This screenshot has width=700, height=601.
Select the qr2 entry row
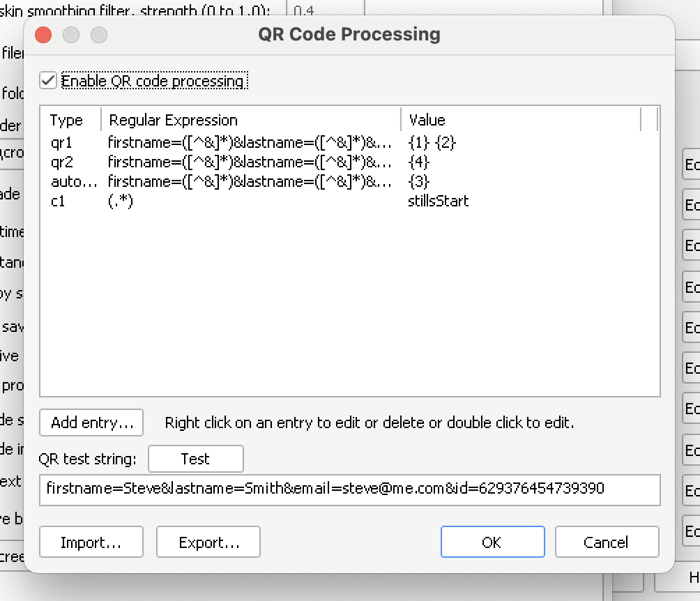(x=62, y=162)
